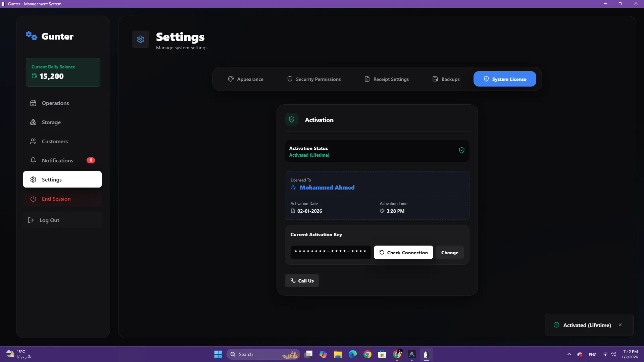
Task: Click the masked activation key field
Action: click(x=331, y=252)
